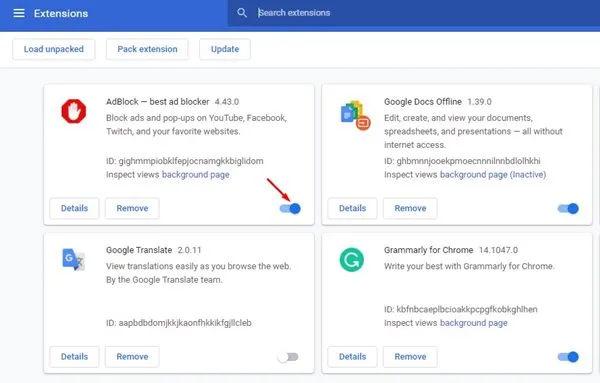Click the Extensions page title

tap(61, 13)
